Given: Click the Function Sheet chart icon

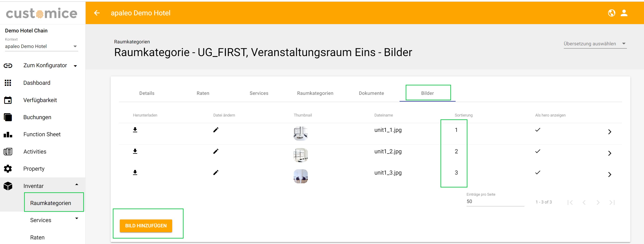Looking at the screenshot, I should click(8, 134).
